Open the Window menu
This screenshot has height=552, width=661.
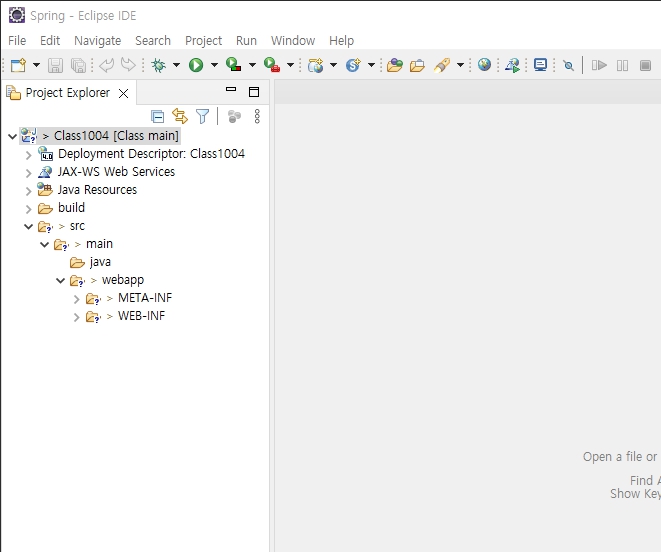coord(293,40)
